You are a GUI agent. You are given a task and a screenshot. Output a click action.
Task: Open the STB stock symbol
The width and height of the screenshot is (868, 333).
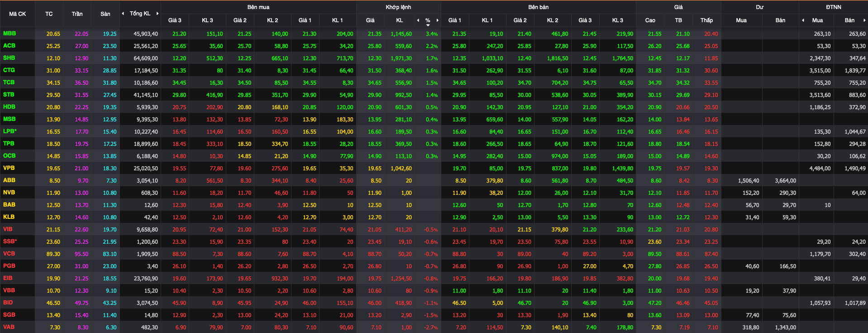[9, 95]
